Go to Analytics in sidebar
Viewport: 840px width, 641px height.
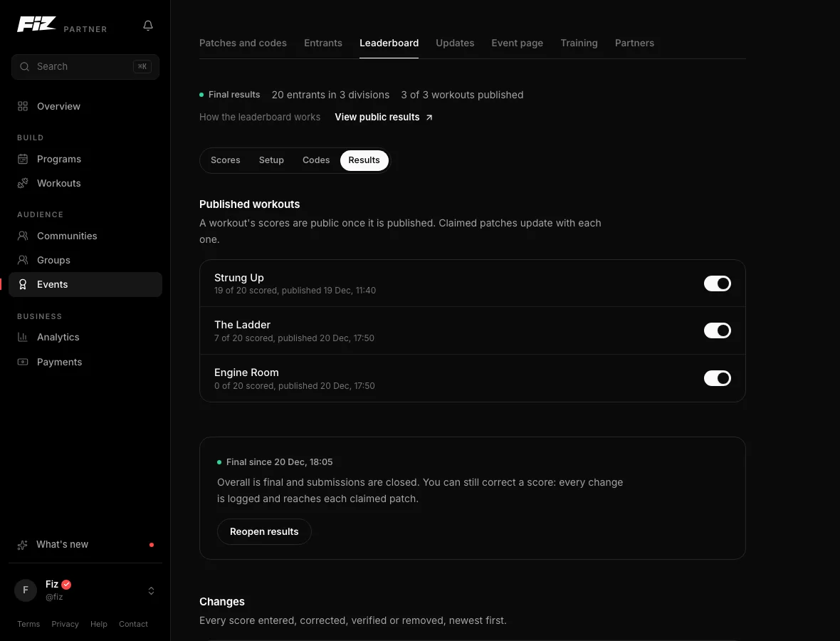(85, 337)
